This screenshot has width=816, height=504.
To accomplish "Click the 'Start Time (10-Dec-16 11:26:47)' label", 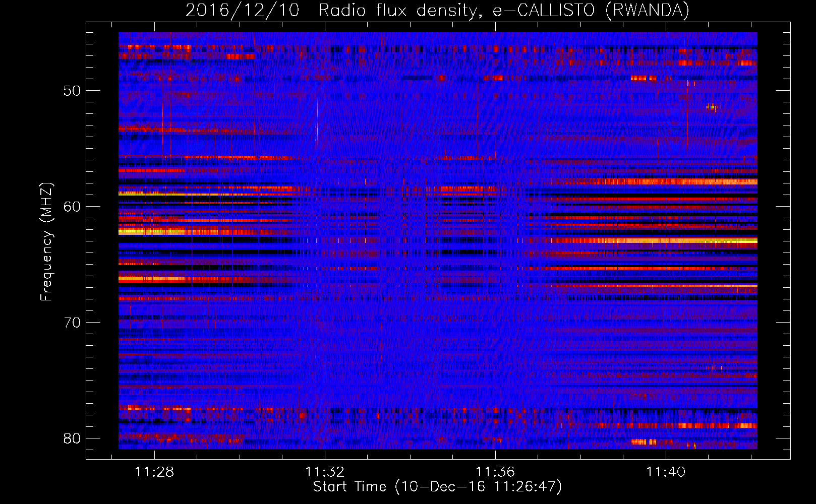I will [x=437, y=487].
